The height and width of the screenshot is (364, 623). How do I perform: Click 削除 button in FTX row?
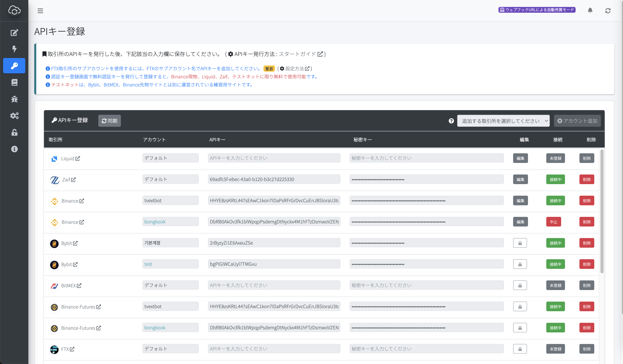tap(587, 349)
